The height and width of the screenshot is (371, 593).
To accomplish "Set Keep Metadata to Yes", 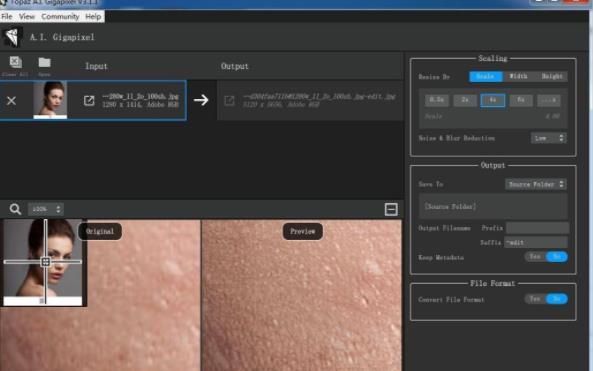I will click(535, 257).
